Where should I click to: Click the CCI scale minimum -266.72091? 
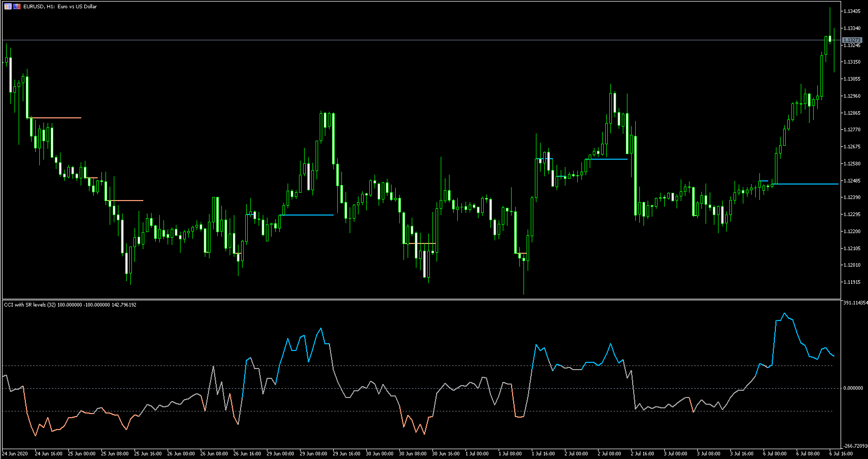tap(855, 446)
